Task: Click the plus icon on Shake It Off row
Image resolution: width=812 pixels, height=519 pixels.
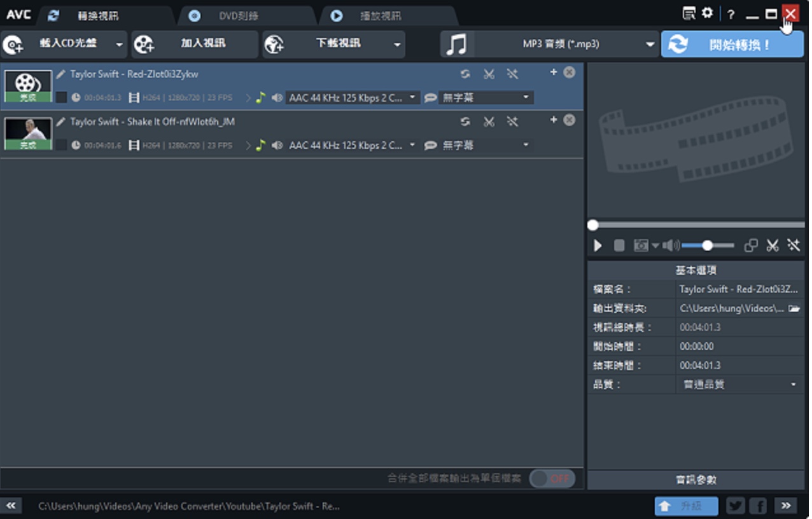Action: click(554, 120)
